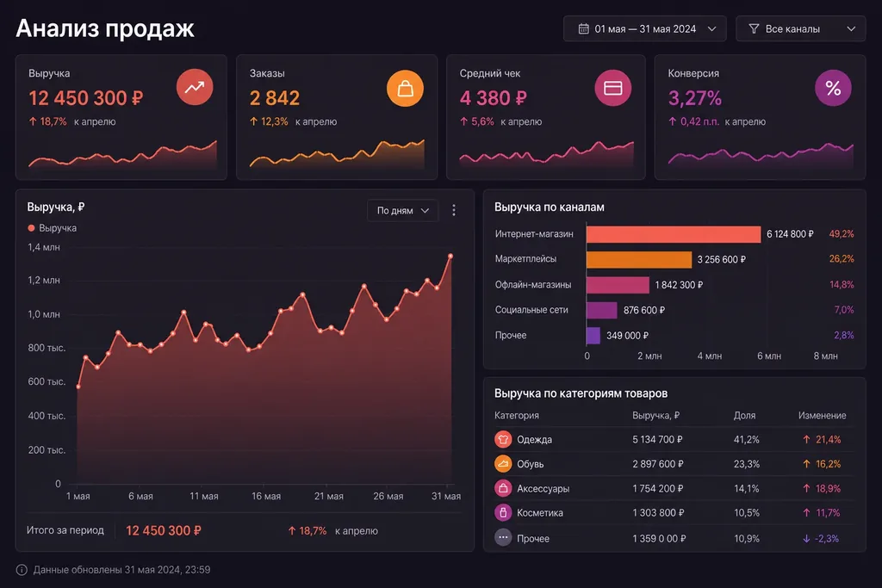
Task: Click the Выручка card sparkline
Action: [122, 155]
